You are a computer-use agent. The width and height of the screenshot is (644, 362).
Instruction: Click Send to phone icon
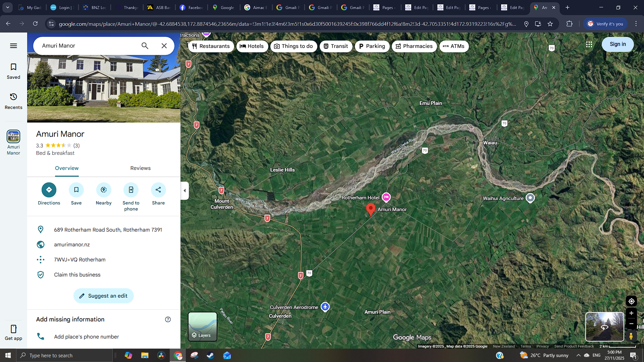(131, 190)
